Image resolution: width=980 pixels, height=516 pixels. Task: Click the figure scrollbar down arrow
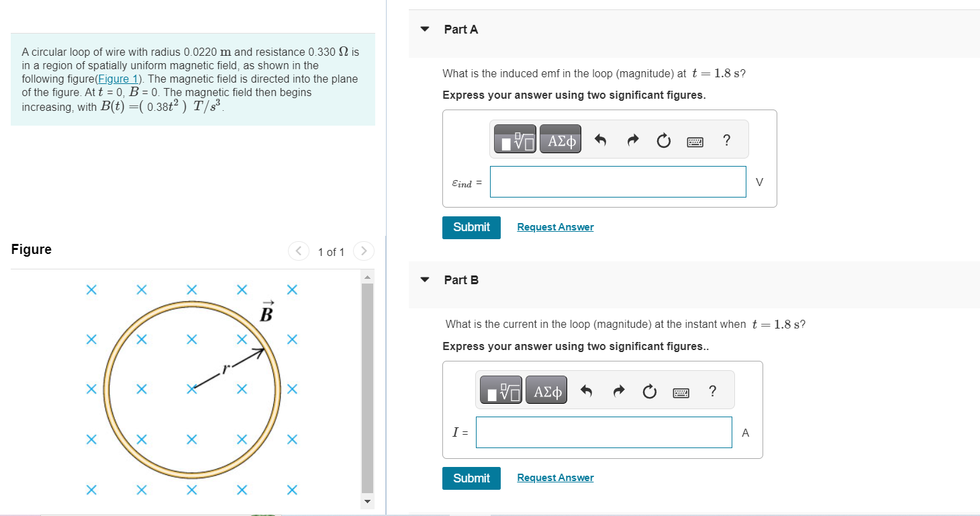point(367,501)
